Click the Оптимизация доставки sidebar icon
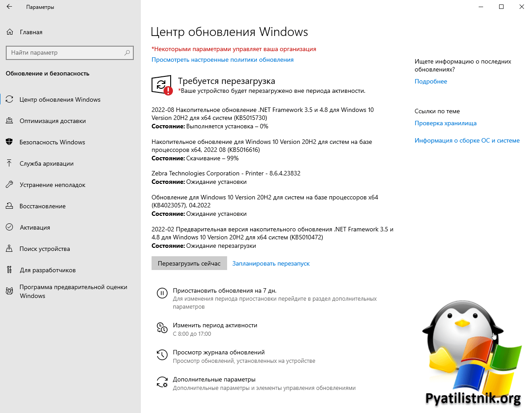This screenshot has height=413, width=532. pos(9,121)
